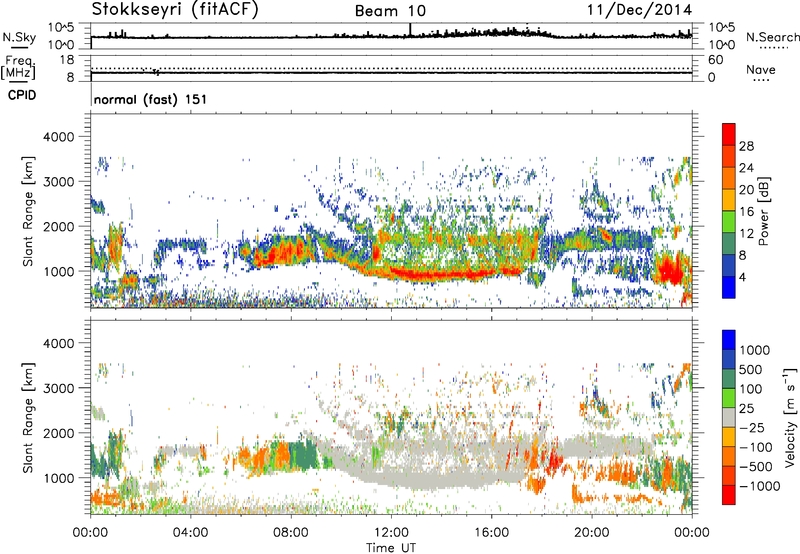The height and width of the screenshot is (554, 800).
Task: Select the Beam 10 heading
Action: (x=390, y=11)
